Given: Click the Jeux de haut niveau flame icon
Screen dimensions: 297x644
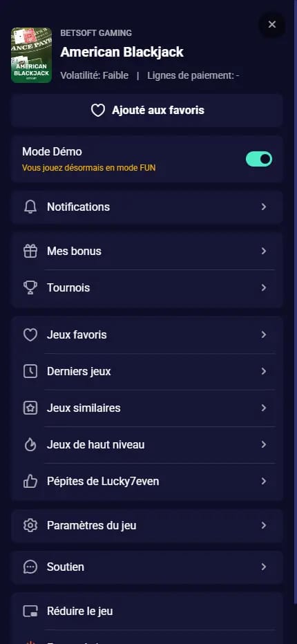Looking at the screenshot, I should tap(30, 444).
